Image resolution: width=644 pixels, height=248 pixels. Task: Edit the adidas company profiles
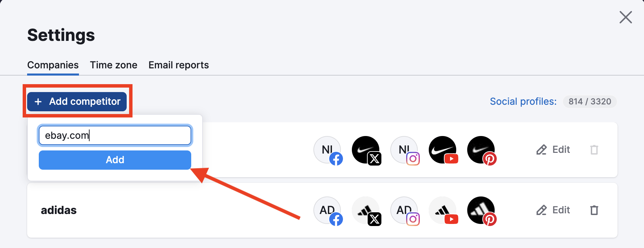pos(553,210)
